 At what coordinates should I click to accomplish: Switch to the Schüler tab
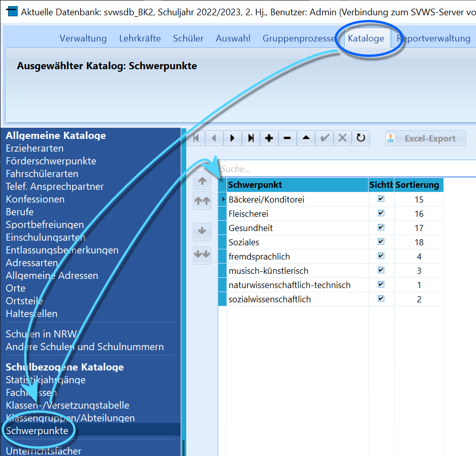pos(188,39)
